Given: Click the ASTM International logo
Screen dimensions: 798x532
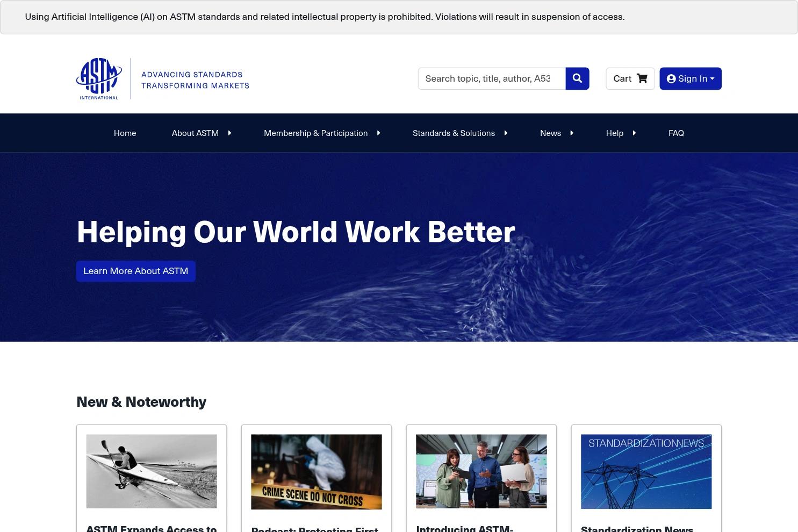Looking at the screenshot, I should (99, 78).
